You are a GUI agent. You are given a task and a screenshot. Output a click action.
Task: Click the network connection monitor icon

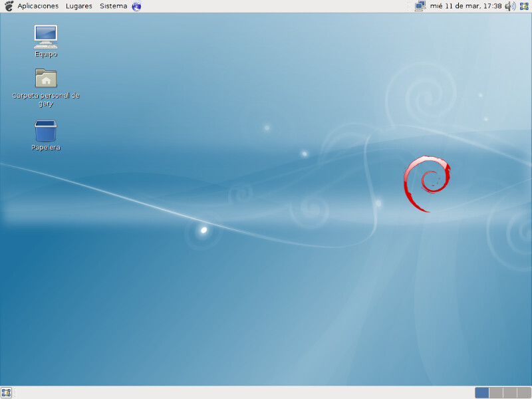pyautogui.click(x=420, y=6)
